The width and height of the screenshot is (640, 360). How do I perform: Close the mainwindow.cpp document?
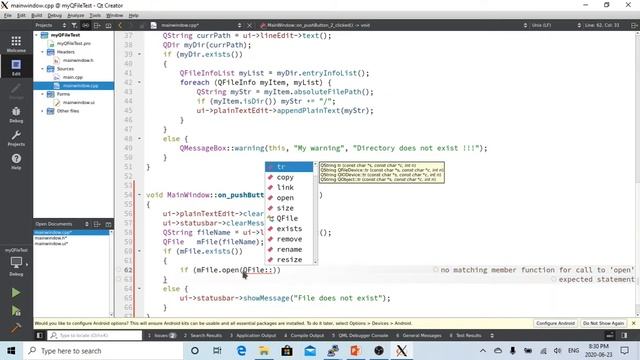(250, 25)
